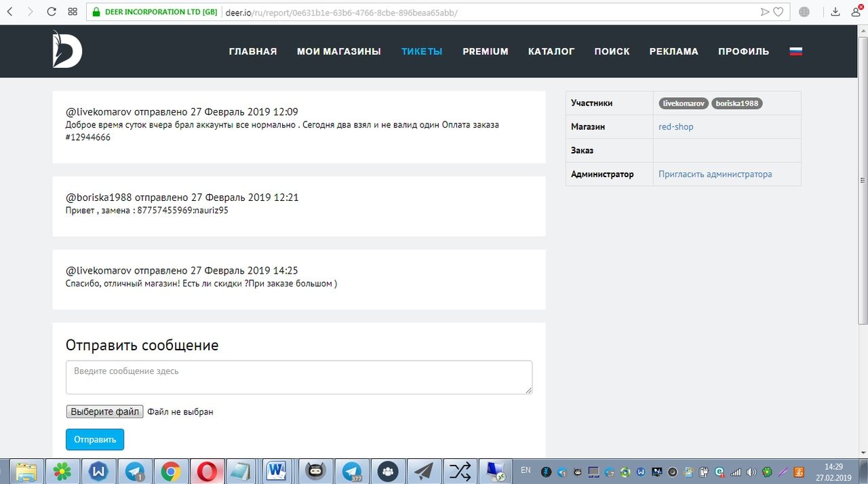The height and width of the screenshot is (484, 868).
Task: Select the ТИКЕТЫ menu item
Action: (422, 52)
